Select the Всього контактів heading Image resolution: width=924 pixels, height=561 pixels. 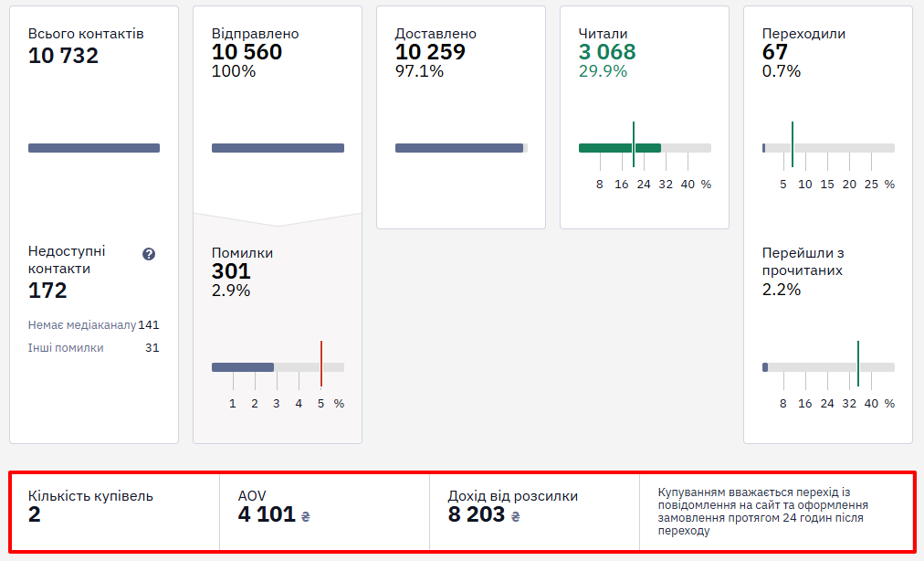86,34
